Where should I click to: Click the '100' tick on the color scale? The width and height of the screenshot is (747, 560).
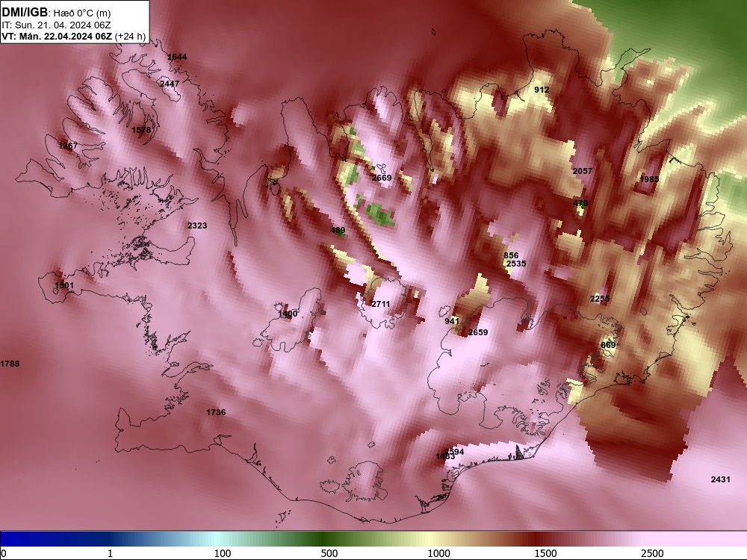tap(223, 553)
